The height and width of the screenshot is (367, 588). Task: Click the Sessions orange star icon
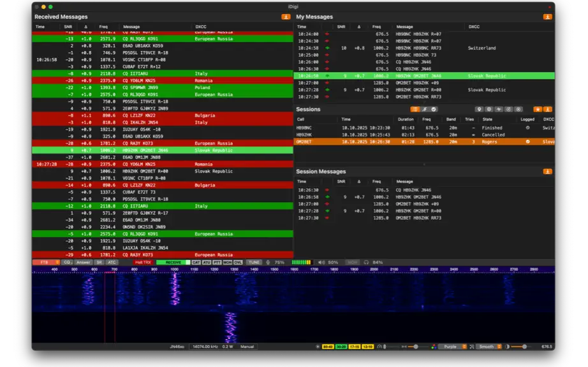pos(538,110)
